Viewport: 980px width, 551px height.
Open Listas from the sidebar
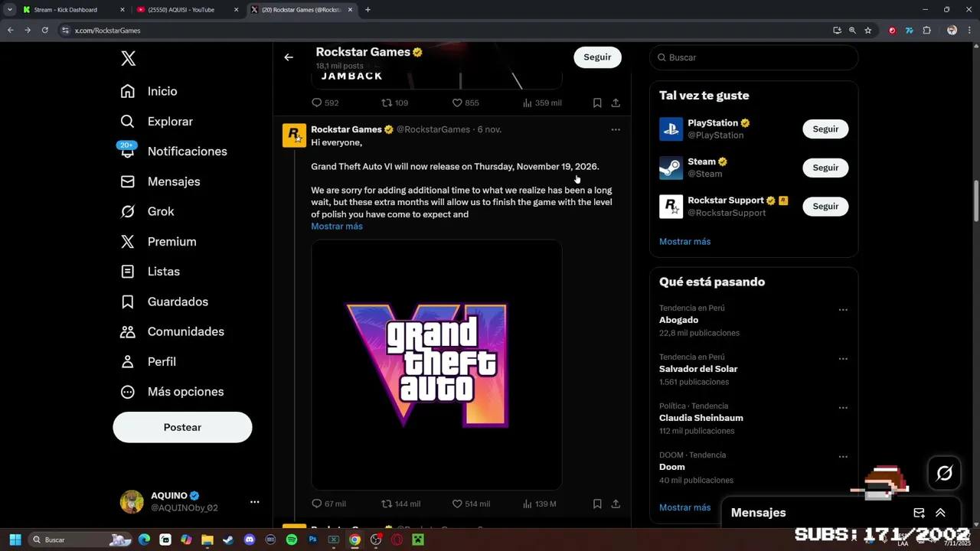click(x=151, y=272)
